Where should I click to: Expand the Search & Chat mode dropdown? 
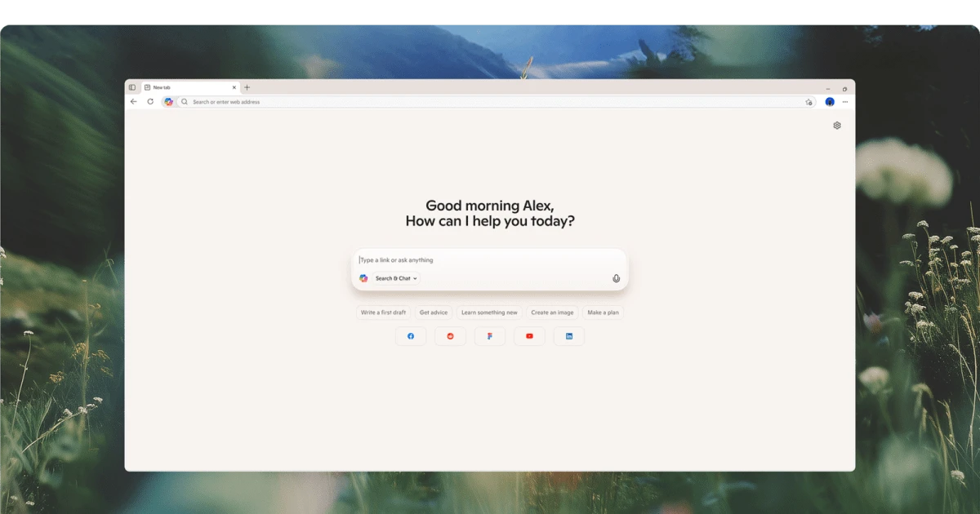click(x=396, y=278)
